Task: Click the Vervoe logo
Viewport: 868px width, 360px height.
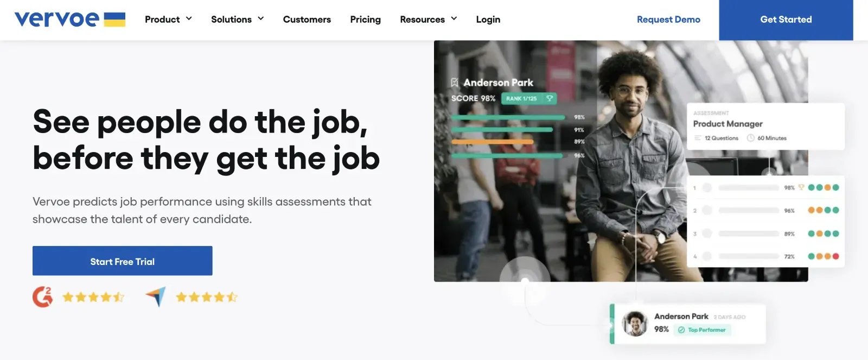Action: (57, 20)
